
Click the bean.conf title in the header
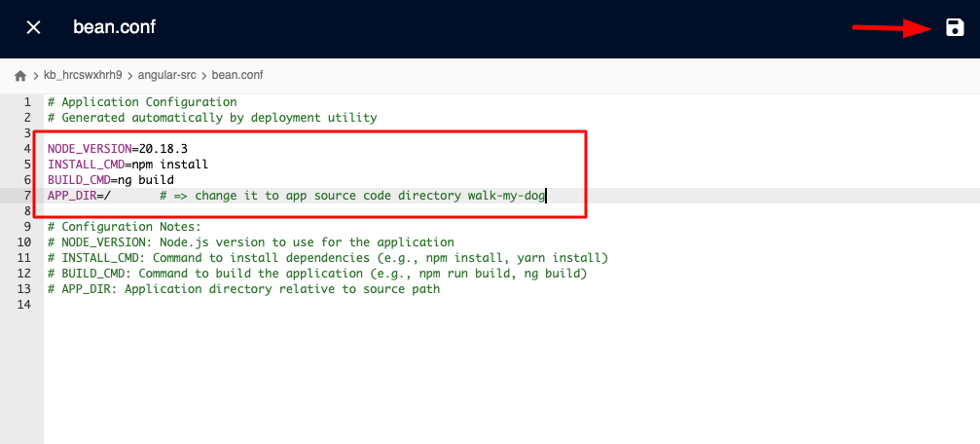pos(115,27)
